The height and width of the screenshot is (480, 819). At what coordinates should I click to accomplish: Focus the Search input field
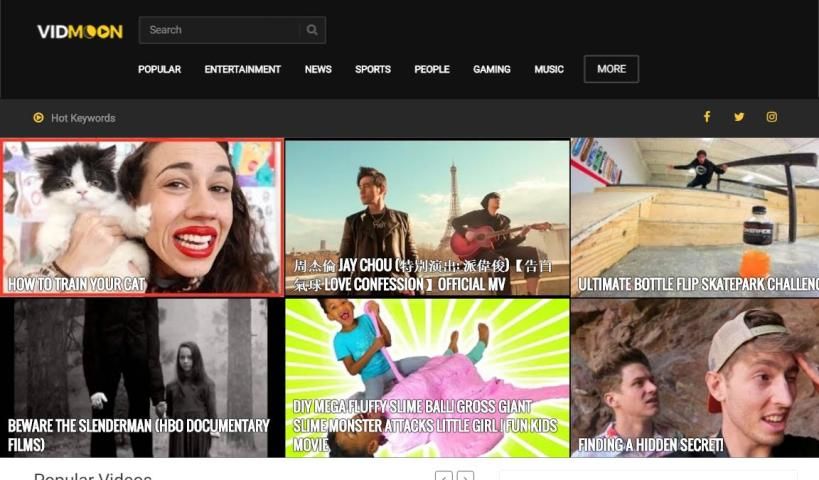(220, 30)
